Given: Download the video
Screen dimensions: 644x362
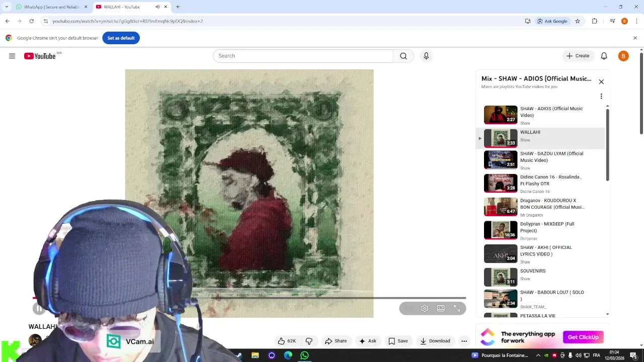Looking at the screenshot, I should click(435, 341).
